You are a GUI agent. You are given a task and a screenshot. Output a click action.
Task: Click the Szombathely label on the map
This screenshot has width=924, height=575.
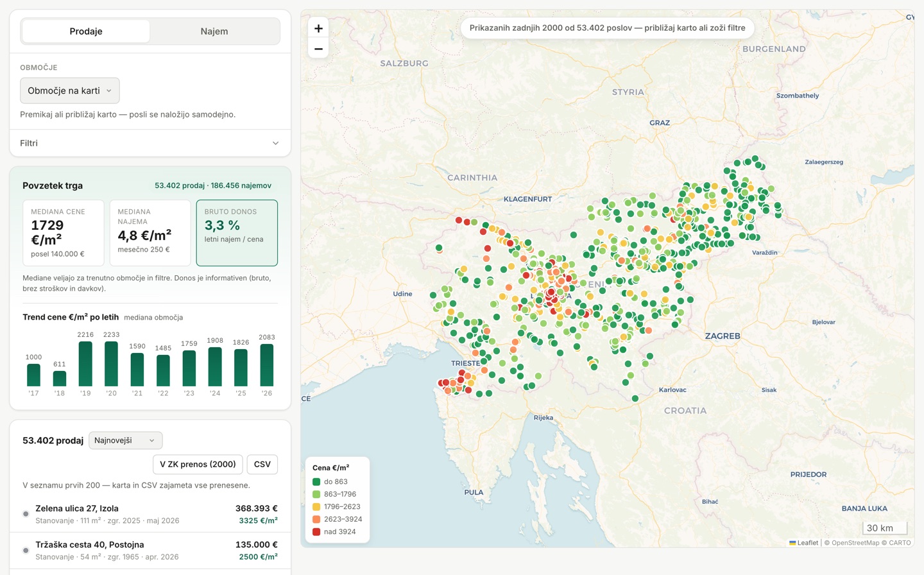[798, 96]
